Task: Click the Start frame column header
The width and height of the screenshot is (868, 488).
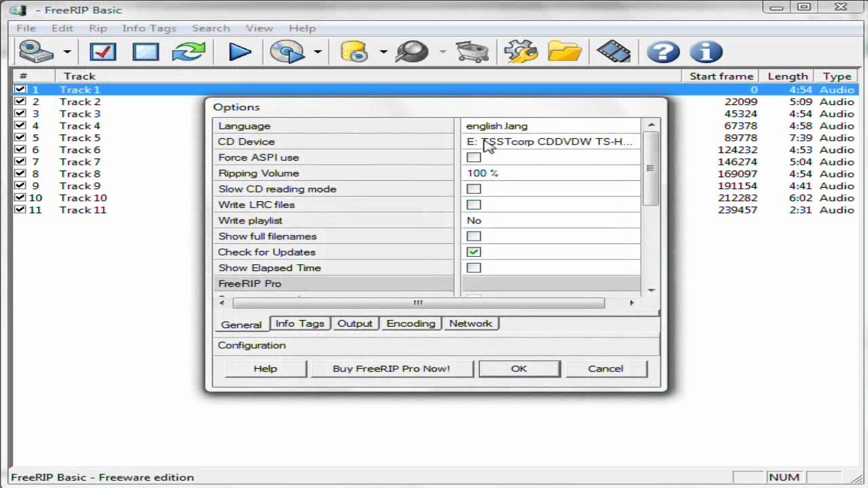Action: (x=722, y=76)
